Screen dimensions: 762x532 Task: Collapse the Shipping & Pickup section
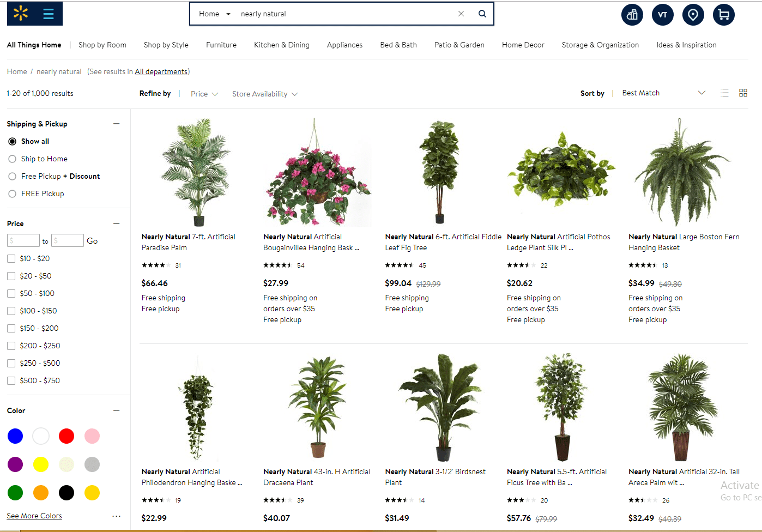tap(116, 124)
